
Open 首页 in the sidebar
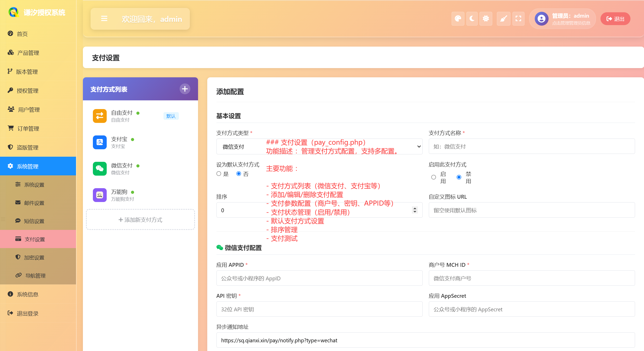click(38, 34)
